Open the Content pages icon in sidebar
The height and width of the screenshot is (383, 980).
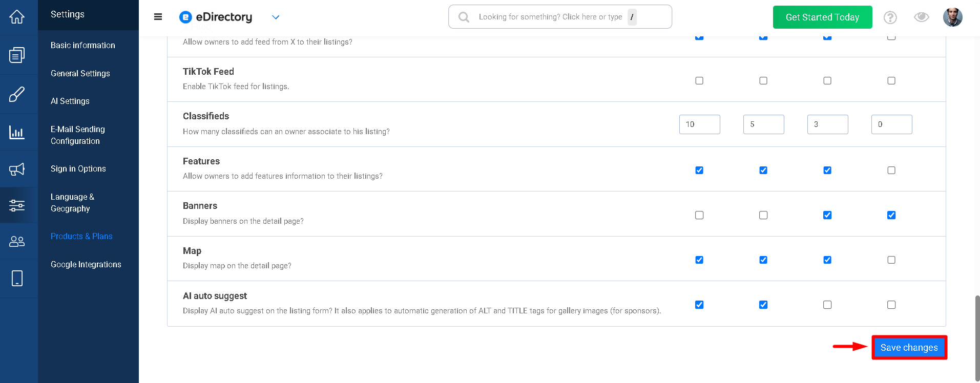(x=17, y=55)
